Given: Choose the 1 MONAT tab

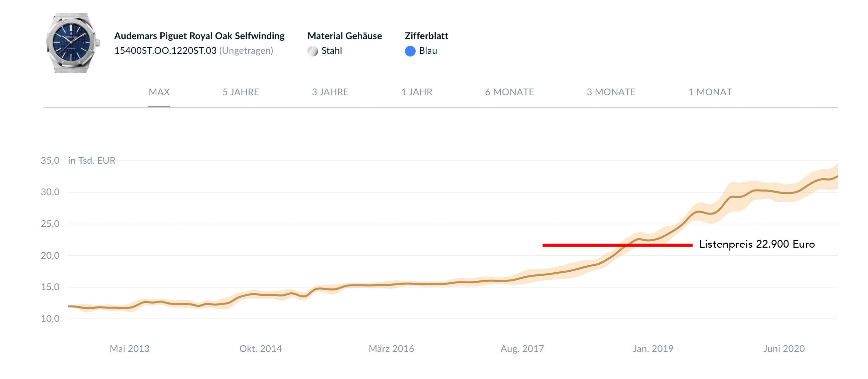Looking at the screenshot, I should point(710,92).
